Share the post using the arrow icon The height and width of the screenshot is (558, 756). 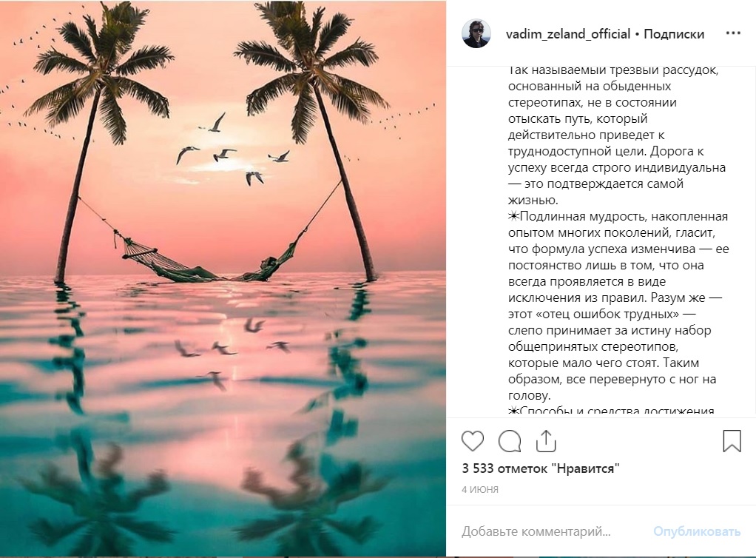[545, 441]
